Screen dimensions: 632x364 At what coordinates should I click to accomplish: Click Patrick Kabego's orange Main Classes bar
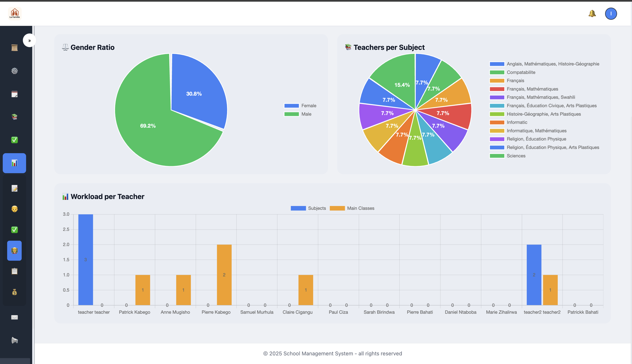(x=143, y=290)
